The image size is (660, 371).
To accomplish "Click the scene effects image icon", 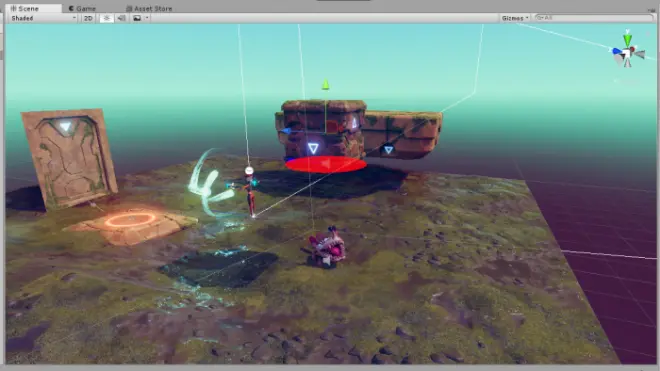I will click(x=137, y=18).
